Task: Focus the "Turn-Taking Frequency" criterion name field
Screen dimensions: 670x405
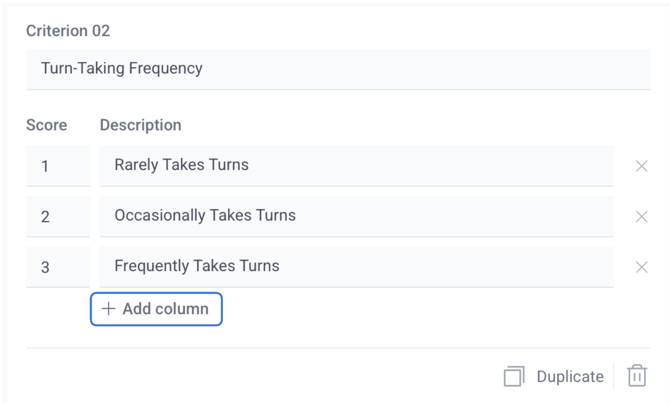Action: coord(338,69)
